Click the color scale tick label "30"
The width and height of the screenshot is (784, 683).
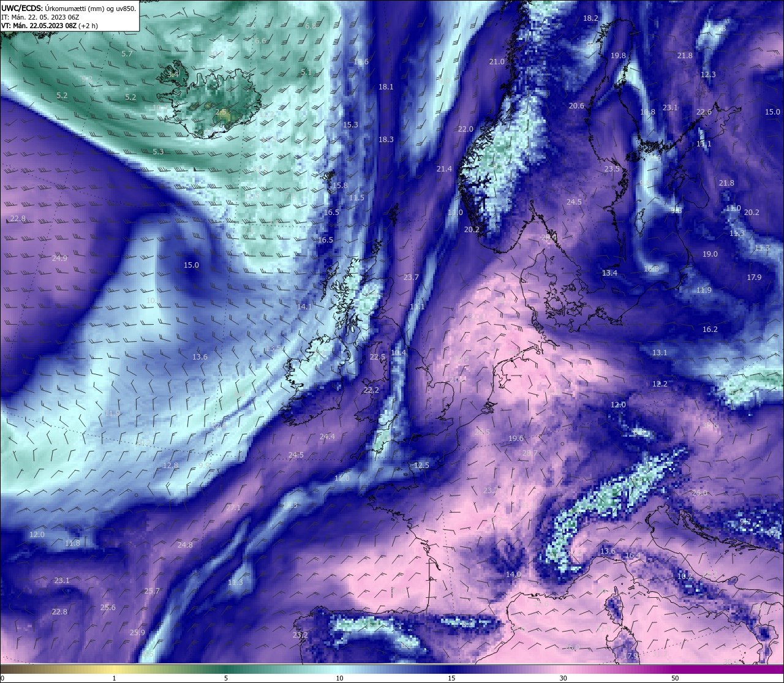click(x=563, y=677)
